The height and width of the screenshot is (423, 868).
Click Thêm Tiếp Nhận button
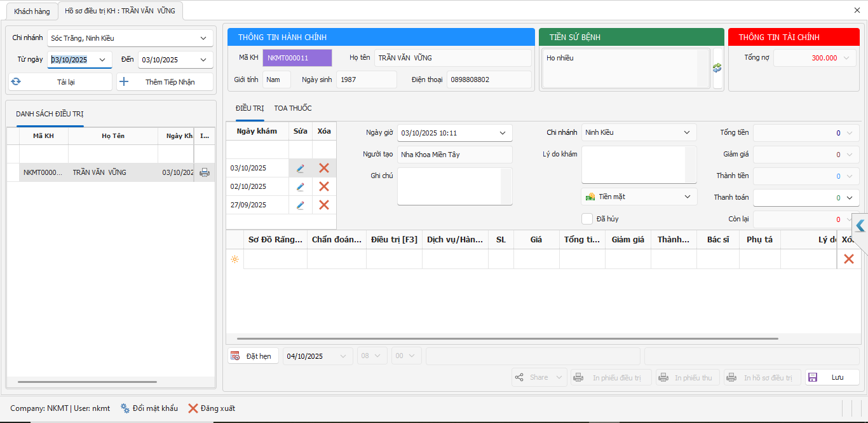tap(165, 82)
